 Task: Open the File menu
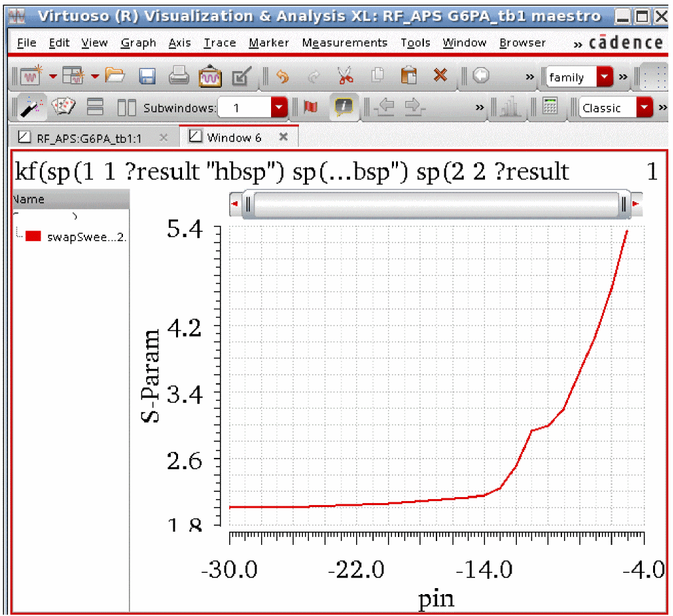coord(27,43)
